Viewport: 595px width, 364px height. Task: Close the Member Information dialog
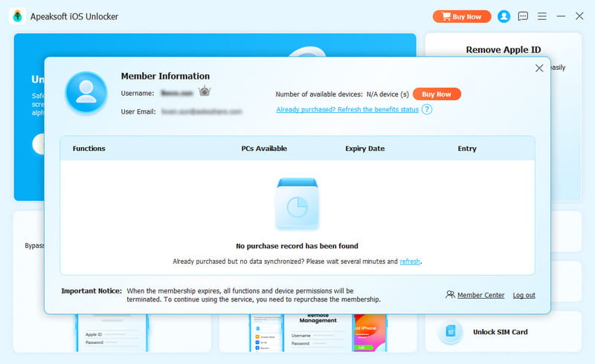tap(539, 68)
